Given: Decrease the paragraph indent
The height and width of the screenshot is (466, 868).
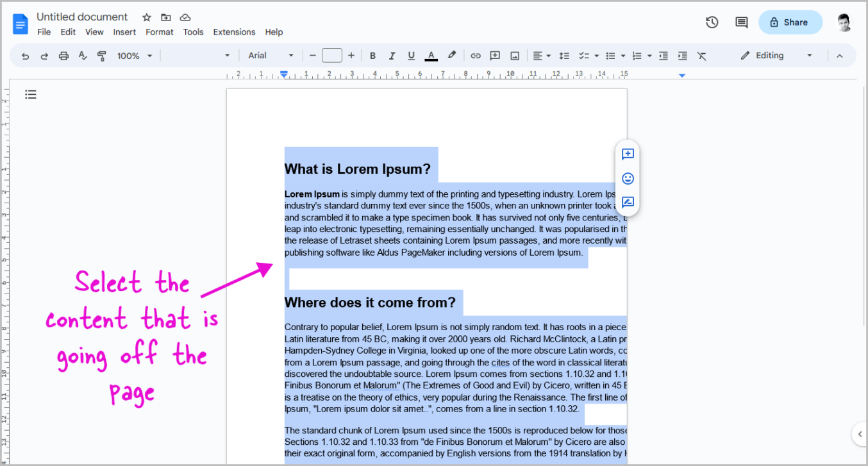Looking at the screenshot, I should click(664, 56).
